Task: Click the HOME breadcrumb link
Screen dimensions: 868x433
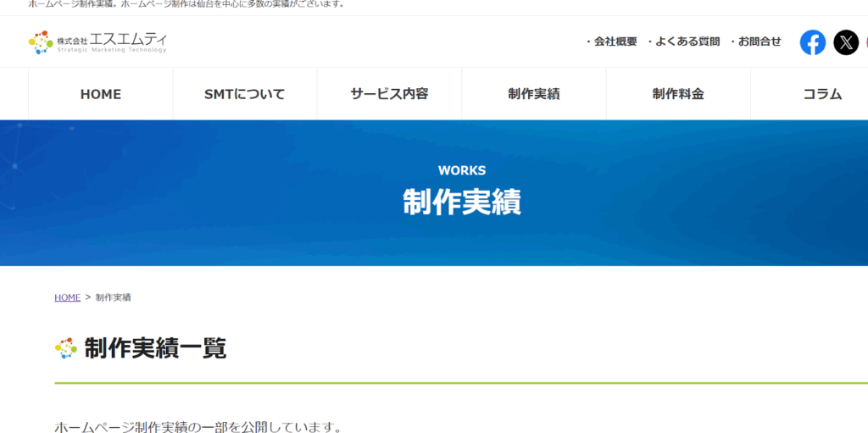Action: 67,297
